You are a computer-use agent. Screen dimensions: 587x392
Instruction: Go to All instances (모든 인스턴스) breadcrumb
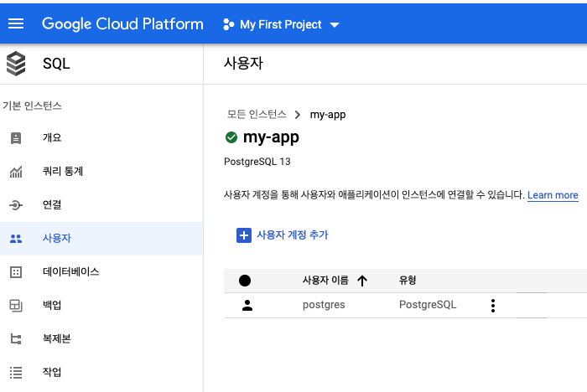pos(256,115)
